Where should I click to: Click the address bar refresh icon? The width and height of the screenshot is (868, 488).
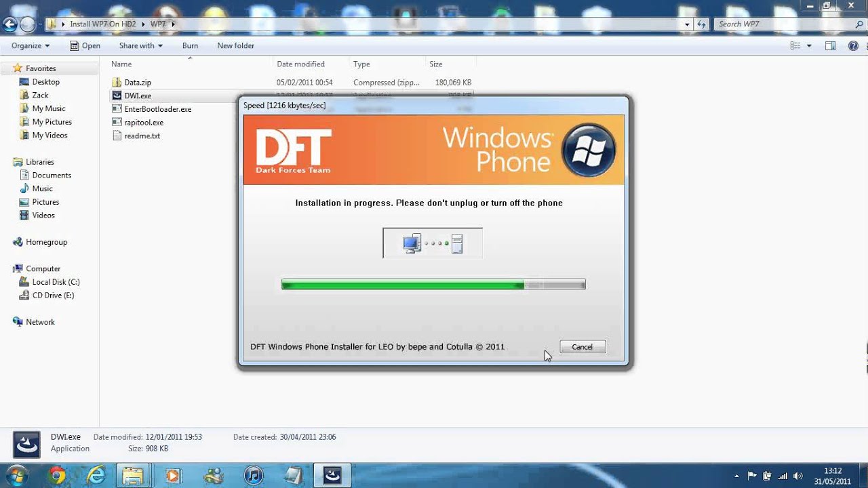(702, 24)
